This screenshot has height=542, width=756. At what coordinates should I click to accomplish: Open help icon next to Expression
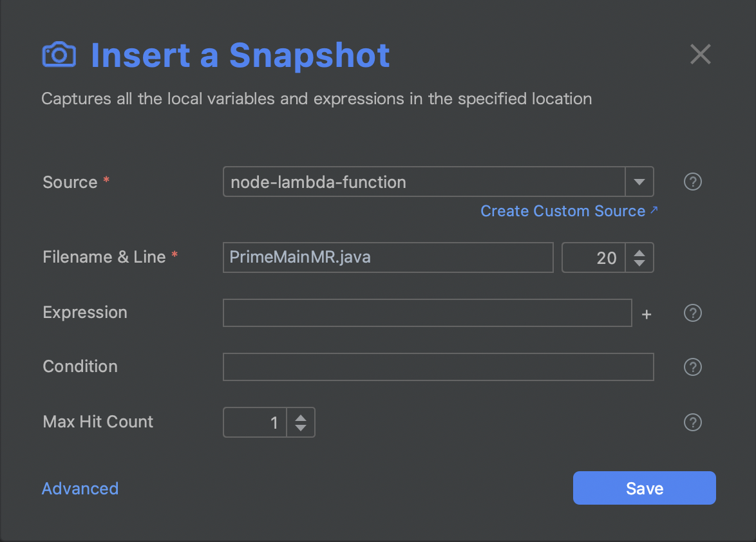pyautogui.click(x=692, y=313)
